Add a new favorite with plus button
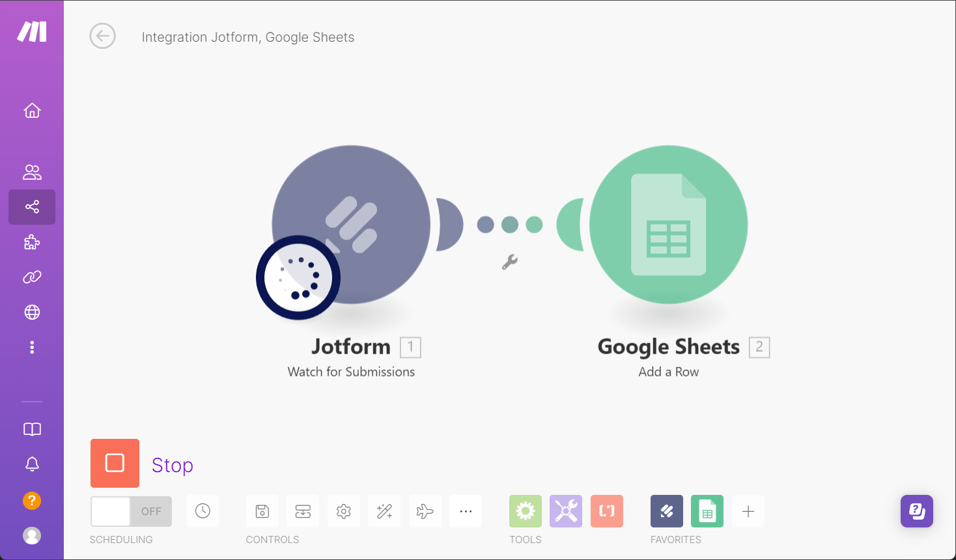The height and width of the screenshot is (560, 956). click(748, 511)
